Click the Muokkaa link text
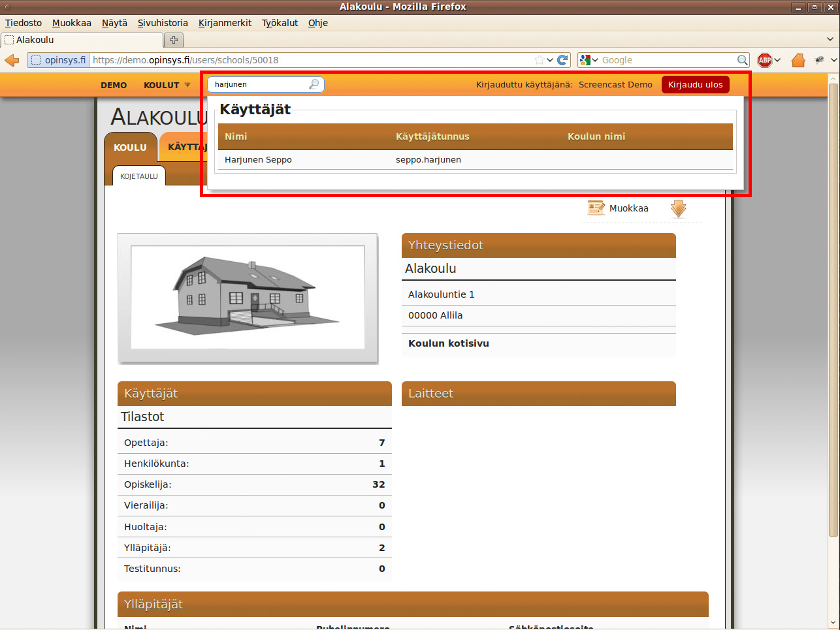The height and width of the screenshot is (630, 840). point(629,208)
